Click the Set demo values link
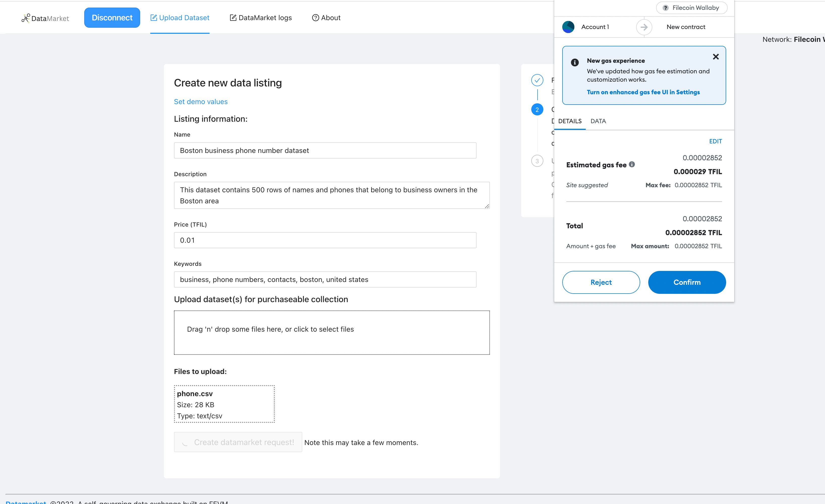The image size is (825, 504). 201,101
